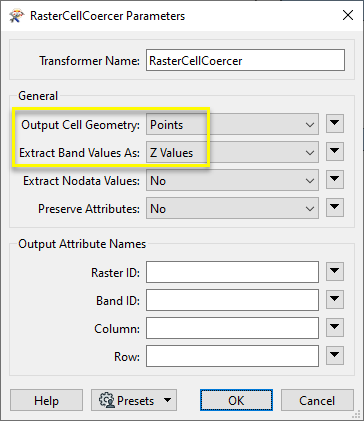The width and height of the screenshot is (364, 421).
Task: Open the Presets menu button
Action: click(x=134, y=400)
